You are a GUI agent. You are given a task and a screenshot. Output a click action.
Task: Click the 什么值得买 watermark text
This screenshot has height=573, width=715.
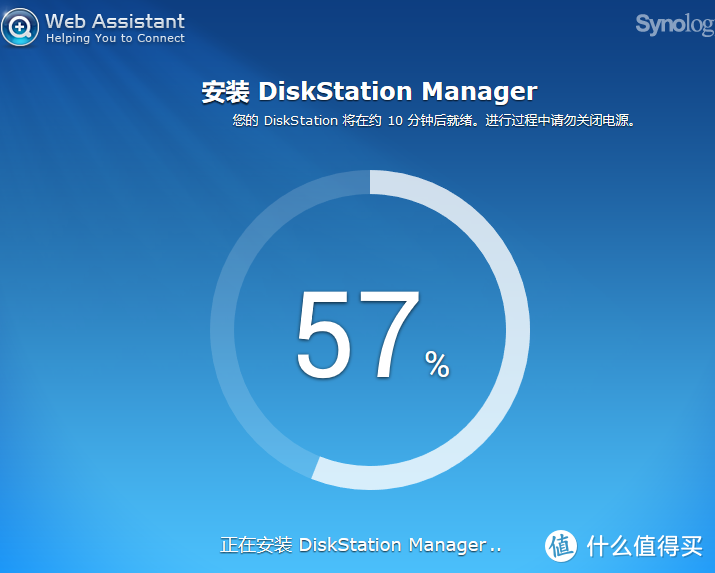tap(644, 545)
